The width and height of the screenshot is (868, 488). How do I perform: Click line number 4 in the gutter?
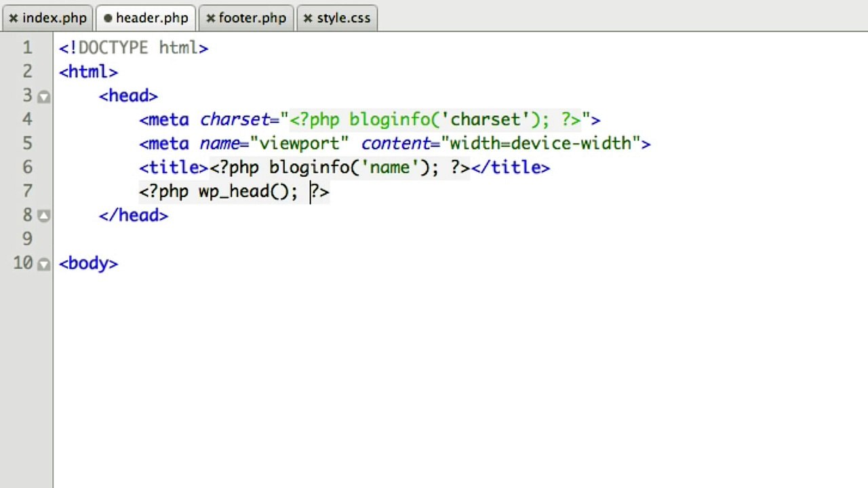click(x=27, y=119)
